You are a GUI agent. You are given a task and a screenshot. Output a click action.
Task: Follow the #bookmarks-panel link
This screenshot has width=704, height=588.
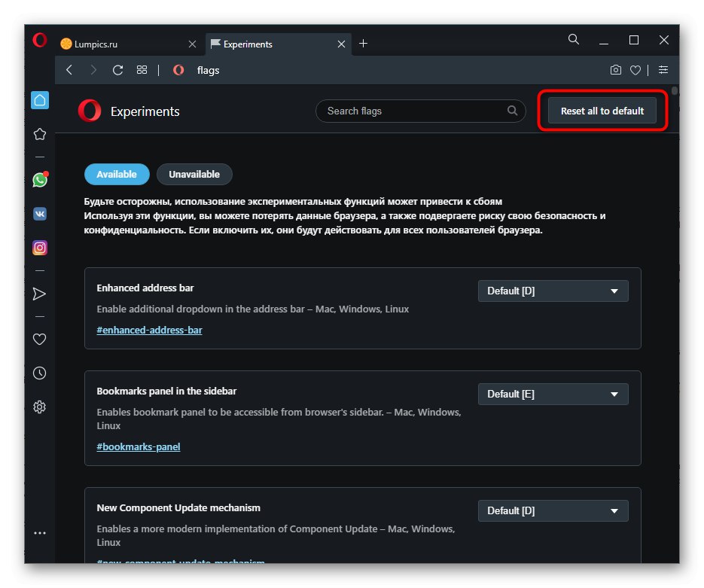tap(139, 446)
